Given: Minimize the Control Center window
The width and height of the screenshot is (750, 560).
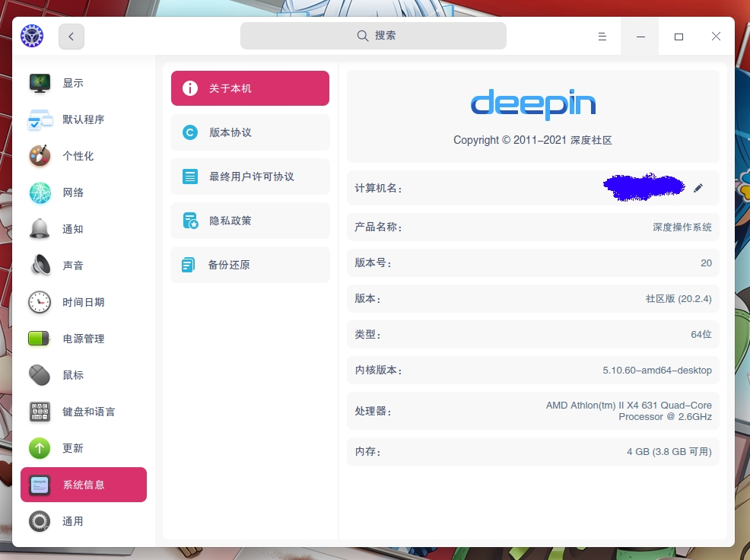Looking at the screenshot, I should click(x=640, y=37).
